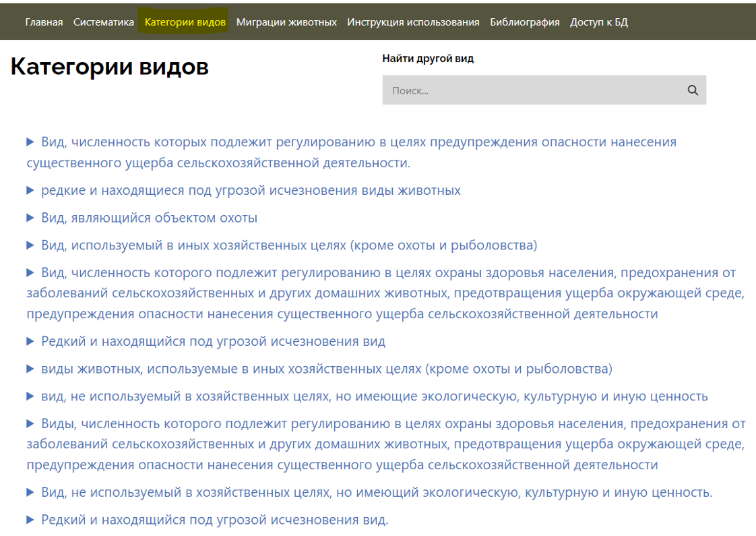Expand triangle for 'Виды, численность которого подлежит регулированию'
The image size is (756, 536).
coord(30,423)
